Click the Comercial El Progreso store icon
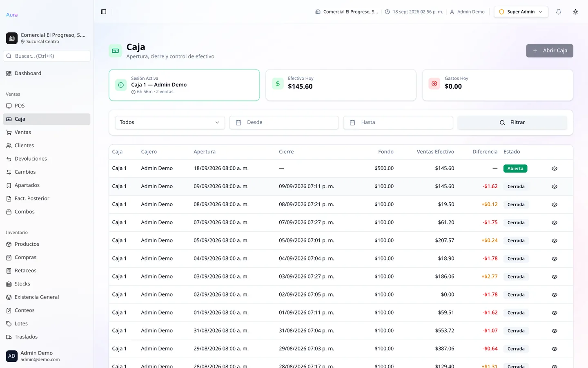 click(12, 38)
